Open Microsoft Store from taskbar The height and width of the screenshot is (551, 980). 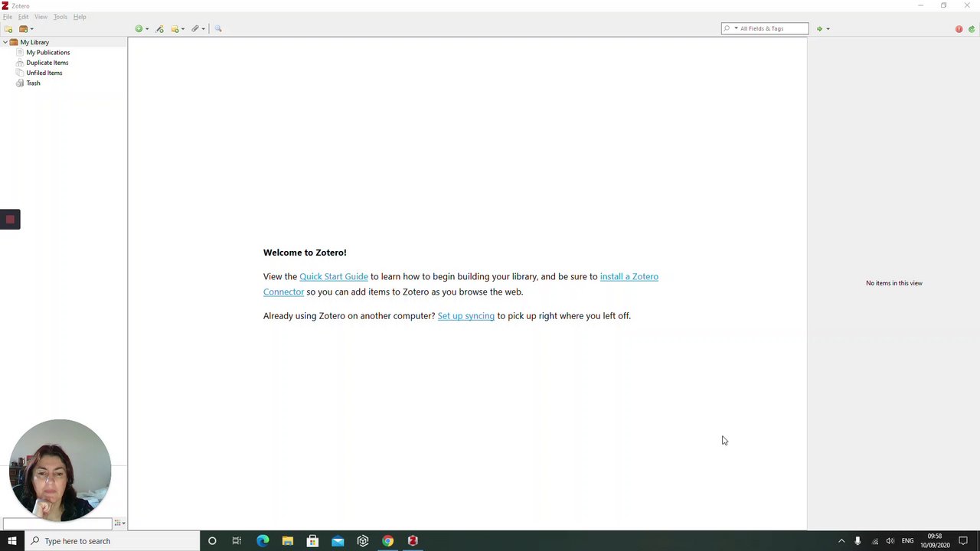click(312, 541)
